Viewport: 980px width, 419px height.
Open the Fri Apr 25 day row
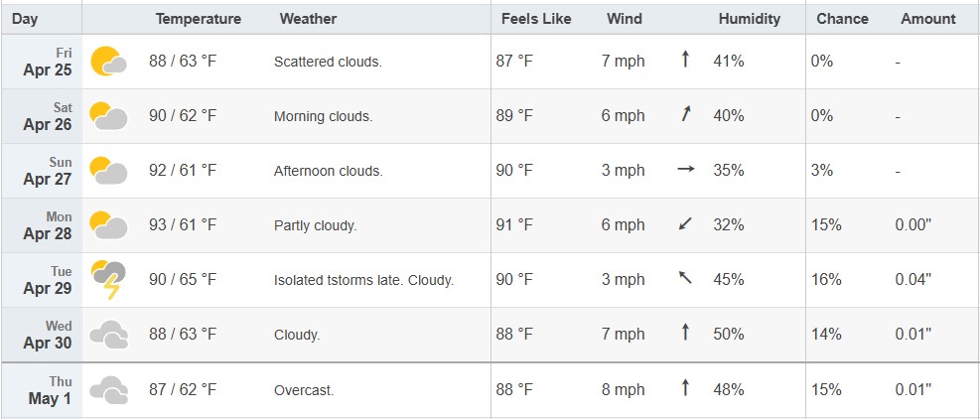490,62
